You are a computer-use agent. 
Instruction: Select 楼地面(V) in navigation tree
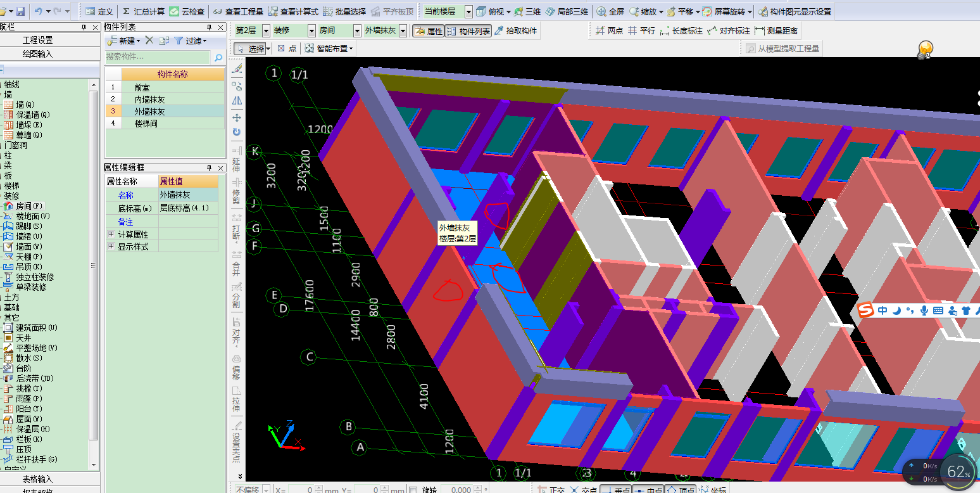(27, 216)
